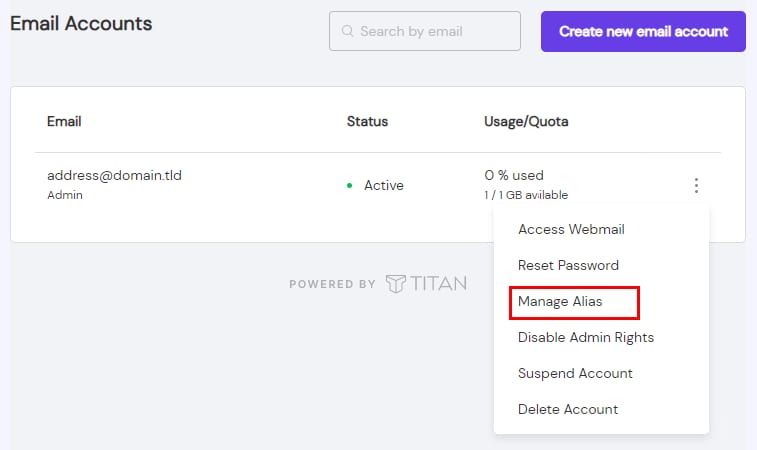Screen dimensions: 757x450
Task: Click the magnifier icon in search box
Action: coord(348,31)
